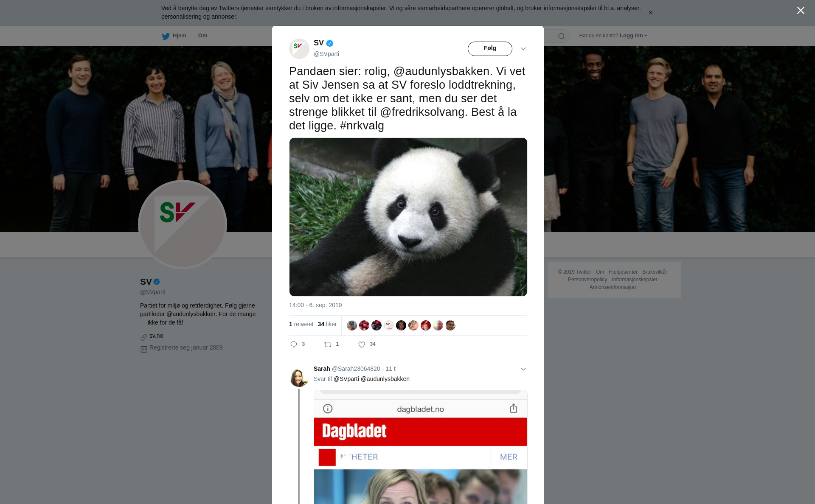
Task: Click the Hjem menu label
Action: coord(179,36)
